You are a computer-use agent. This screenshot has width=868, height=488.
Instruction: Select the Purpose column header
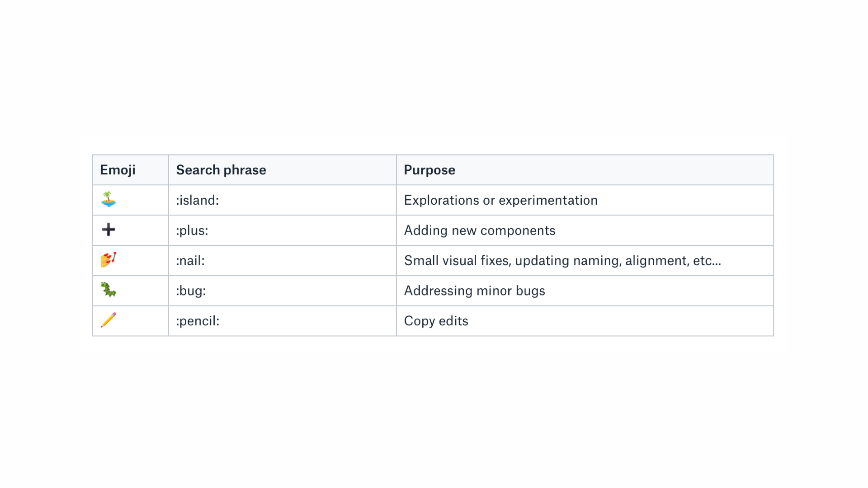pyautogui.click(x=585, y=170)
